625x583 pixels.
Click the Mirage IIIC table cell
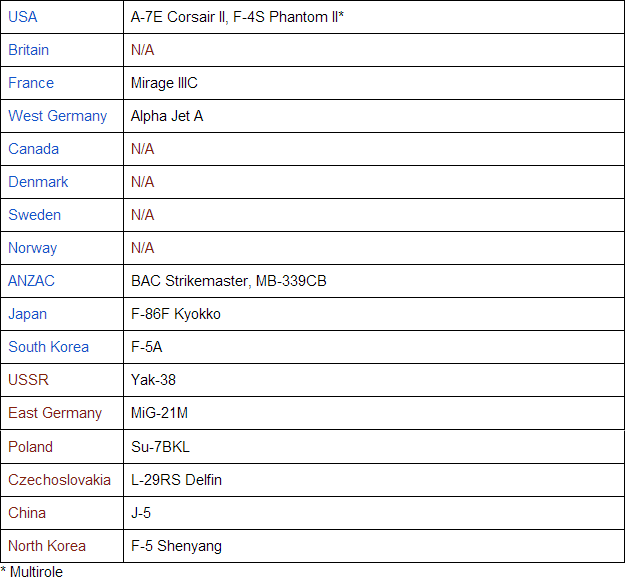(x=163, y=83)
